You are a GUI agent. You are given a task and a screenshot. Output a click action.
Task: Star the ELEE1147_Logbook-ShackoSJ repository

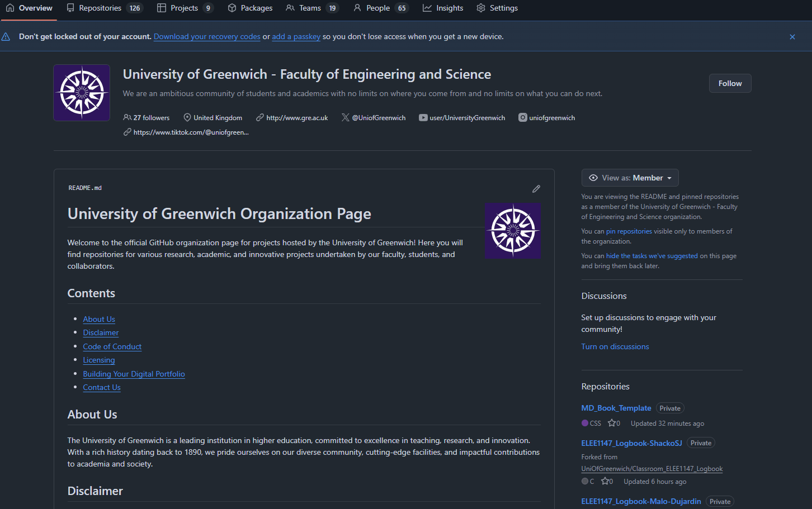click(x=605, y=481)
